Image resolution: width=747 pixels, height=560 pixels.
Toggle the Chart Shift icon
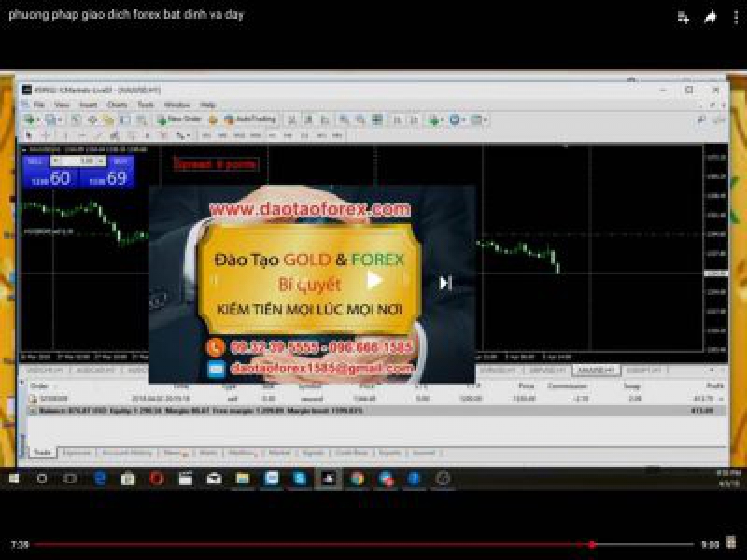click(413, 119)
